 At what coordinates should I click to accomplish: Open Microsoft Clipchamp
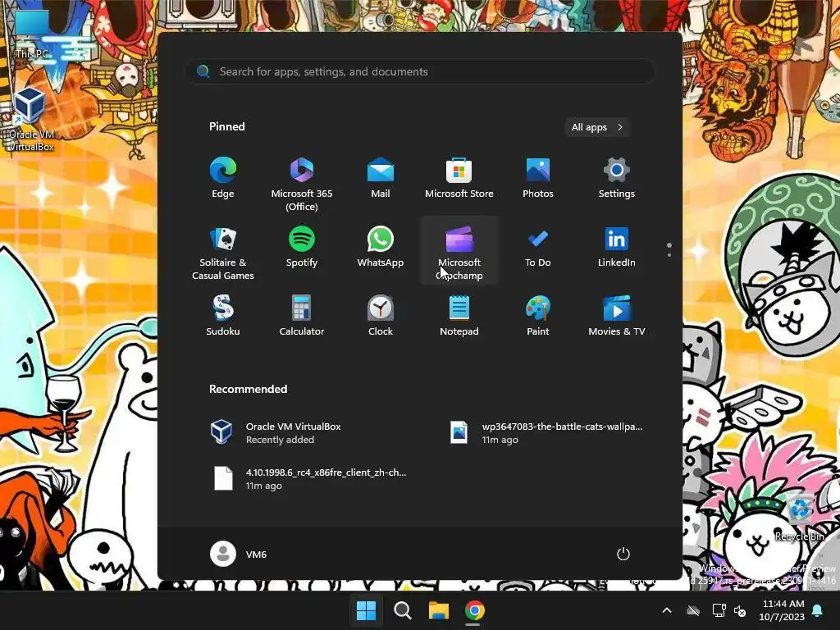(459, 251)
